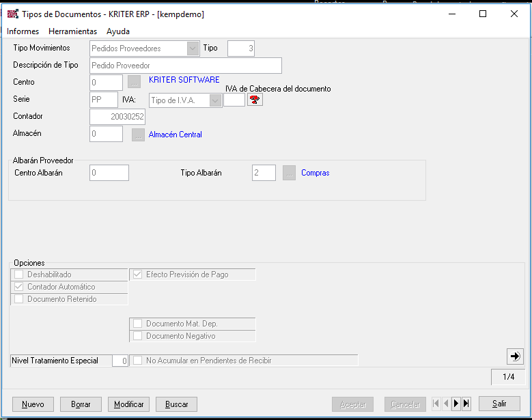Open Almacén lookup ellipsis button
Screen dimensions: 532x420
tap(138, 135)
